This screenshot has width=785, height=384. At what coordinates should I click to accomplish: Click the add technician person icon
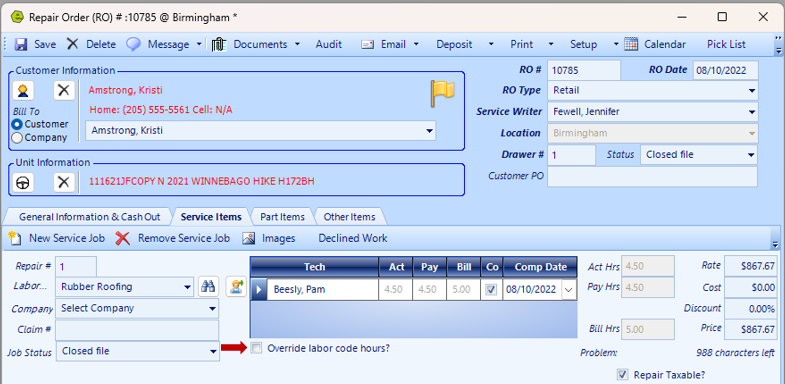(236, 286)
